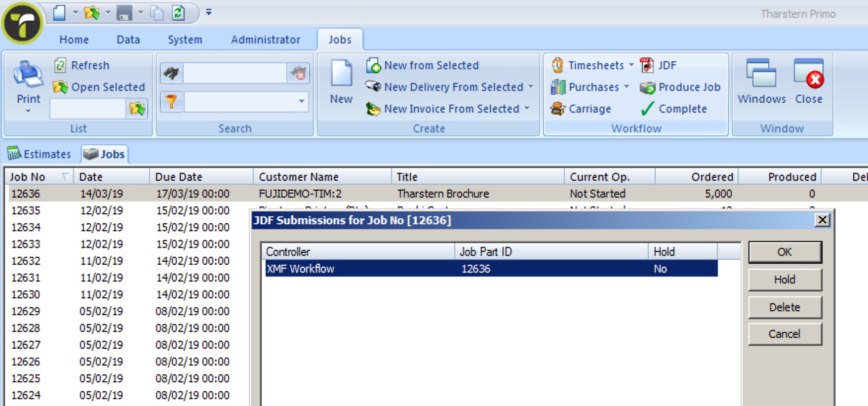Expand the Purchases dropdown arrow

pyautogui.click(x=627, y=87)
